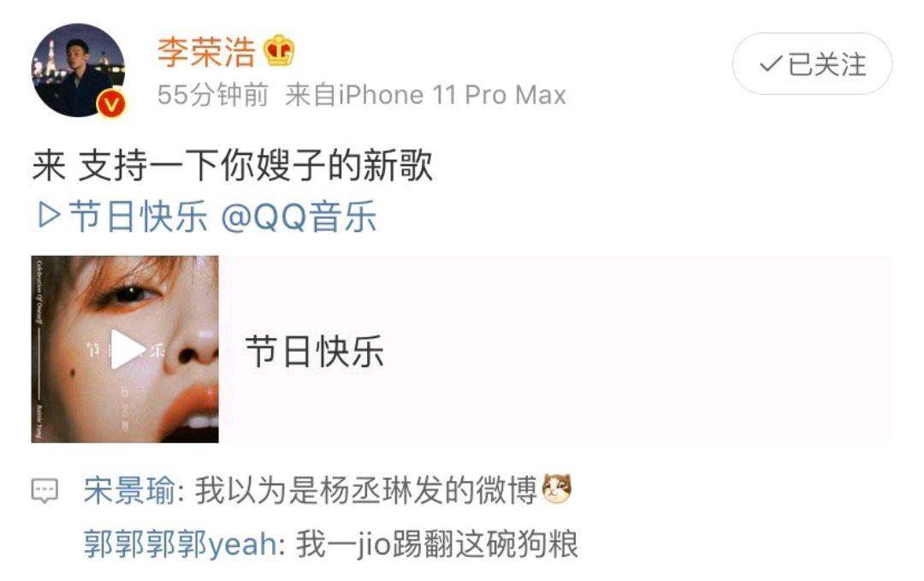The width and height of the screenshot is (924, 581).
Task: Tap the 来自iPhone 11 Pro Max source
Action: (425, 95)
